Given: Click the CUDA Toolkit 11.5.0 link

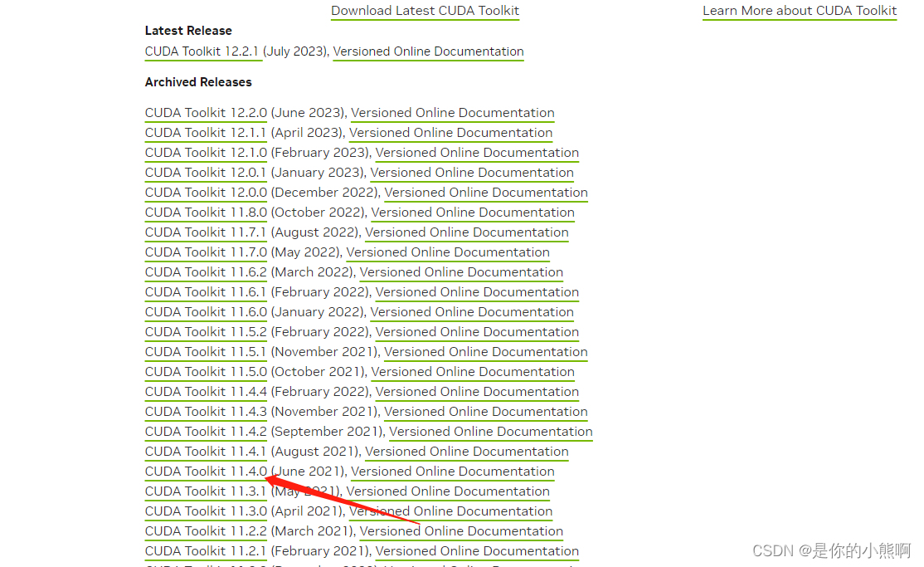Looking at the screenshot, I should (x=206, y=372).
